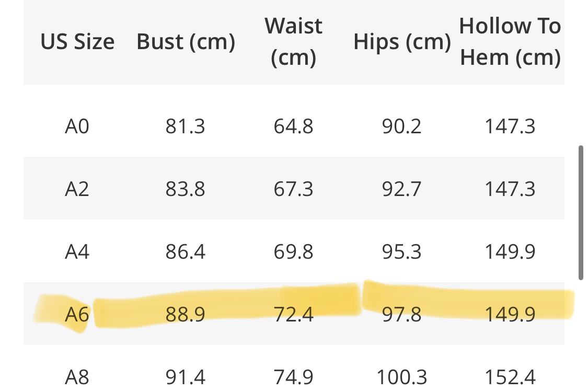Click the Hips (cm) column header
The image size is (588, 391).
[401, 42]
